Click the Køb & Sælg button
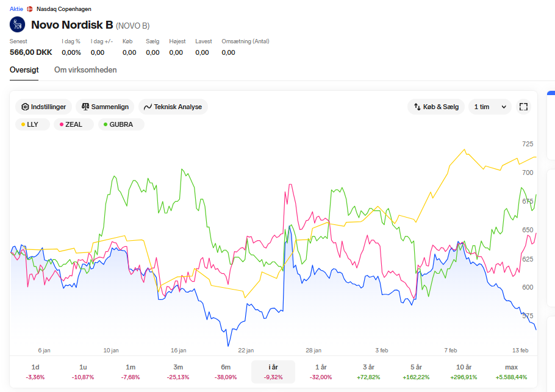 point(436,107)
